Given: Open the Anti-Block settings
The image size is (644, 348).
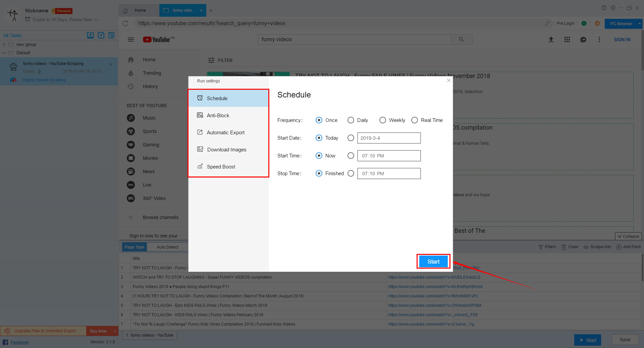Looking at the screenshot, I should pyautogui.click(x=228, y=115).
